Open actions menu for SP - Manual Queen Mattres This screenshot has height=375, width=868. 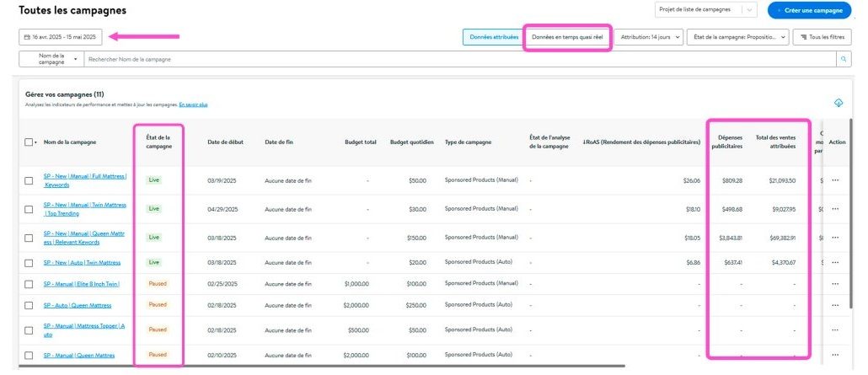tap(835, 355)
